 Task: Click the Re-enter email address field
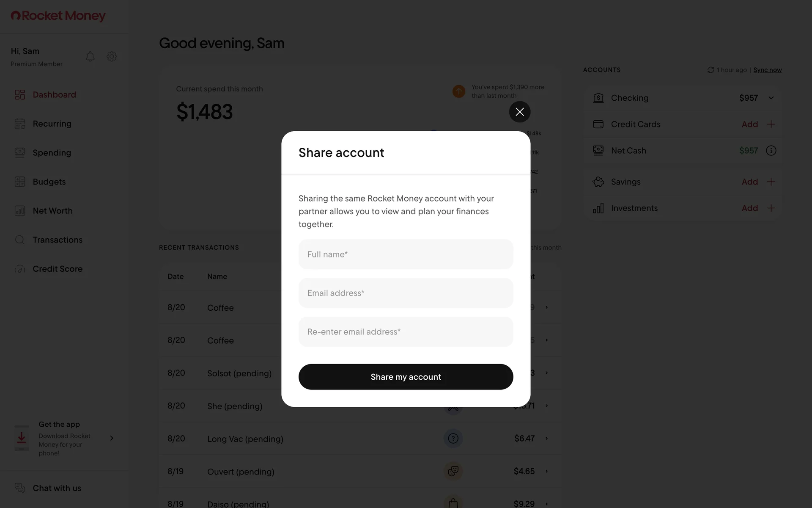click(x=406, y=332)
